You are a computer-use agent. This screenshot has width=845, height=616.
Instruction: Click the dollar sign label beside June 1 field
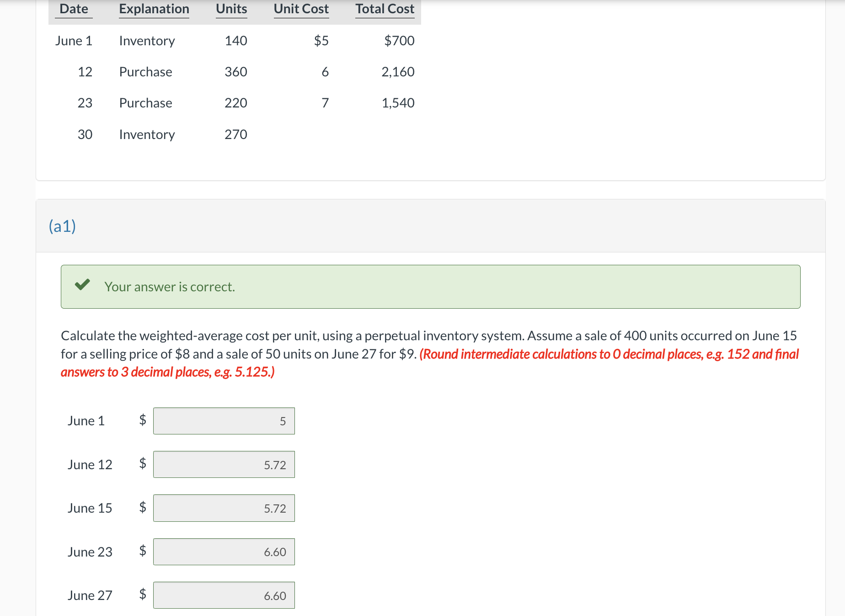coord(142,420)
